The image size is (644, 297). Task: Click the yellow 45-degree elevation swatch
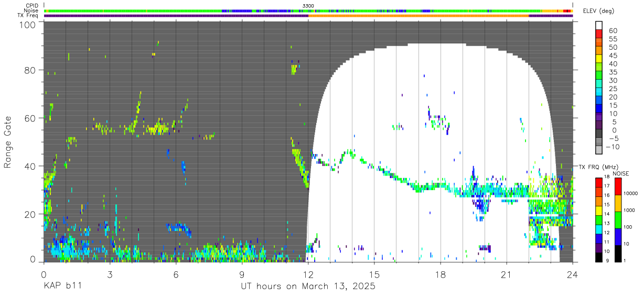click(x=599, y=58)
